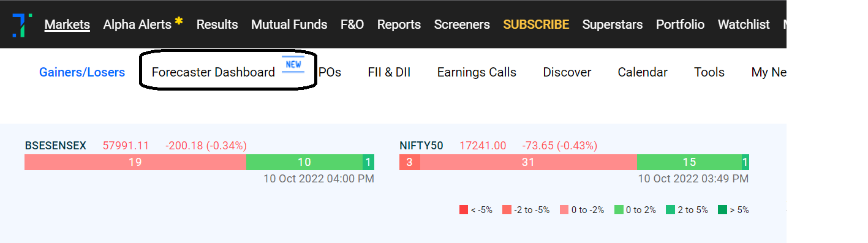Click the yellow star beside Alpha Alerts
Viewport: 868px width, 243px height.
coord(179,21)
